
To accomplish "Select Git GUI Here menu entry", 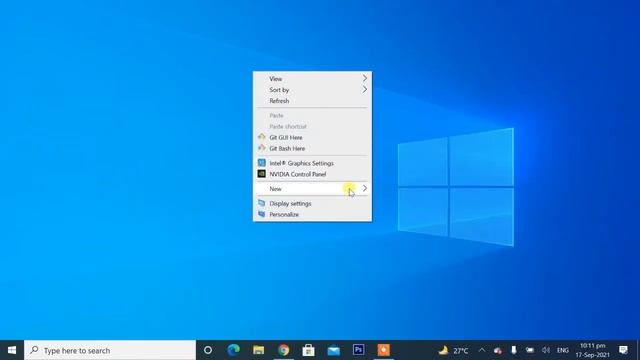I will pyautogui.click(x=312, y=138).
